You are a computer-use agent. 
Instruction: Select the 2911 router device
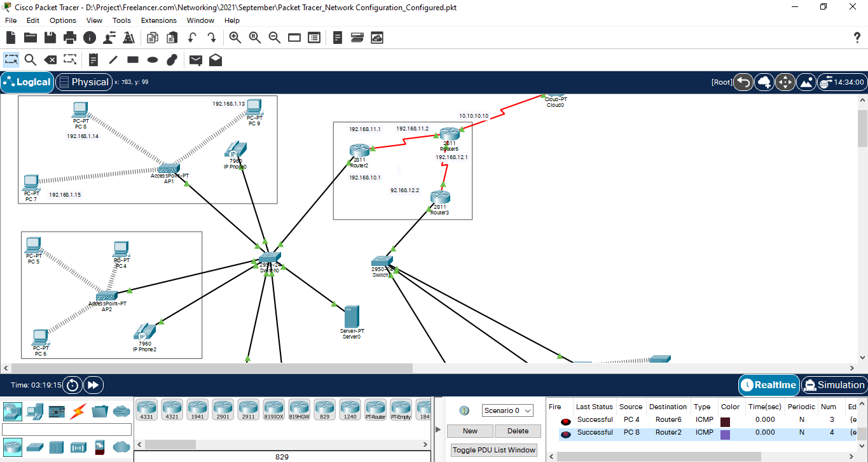pyautogui.click(x=249, y=409)
